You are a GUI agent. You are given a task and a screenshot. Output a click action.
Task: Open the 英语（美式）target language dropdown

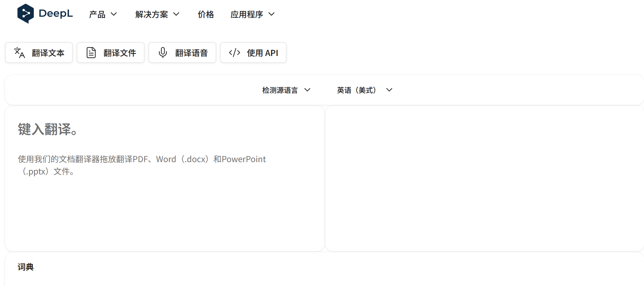[365, 90]
